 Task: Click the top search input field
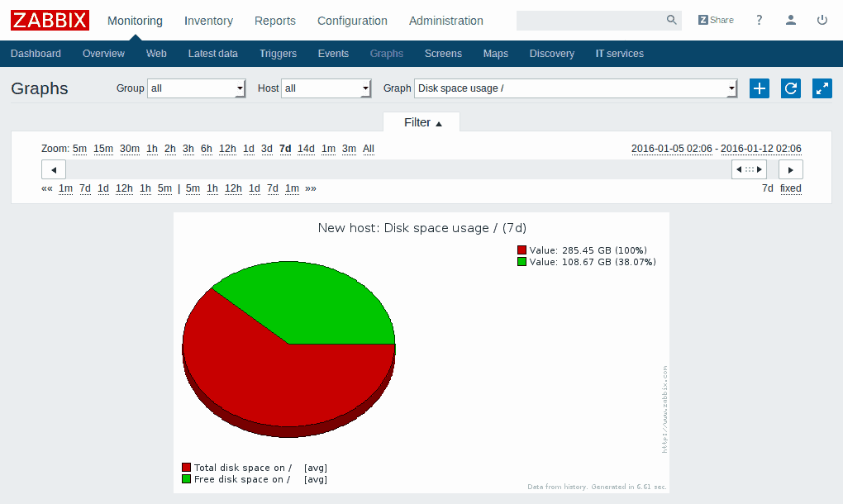click(591, 21)
